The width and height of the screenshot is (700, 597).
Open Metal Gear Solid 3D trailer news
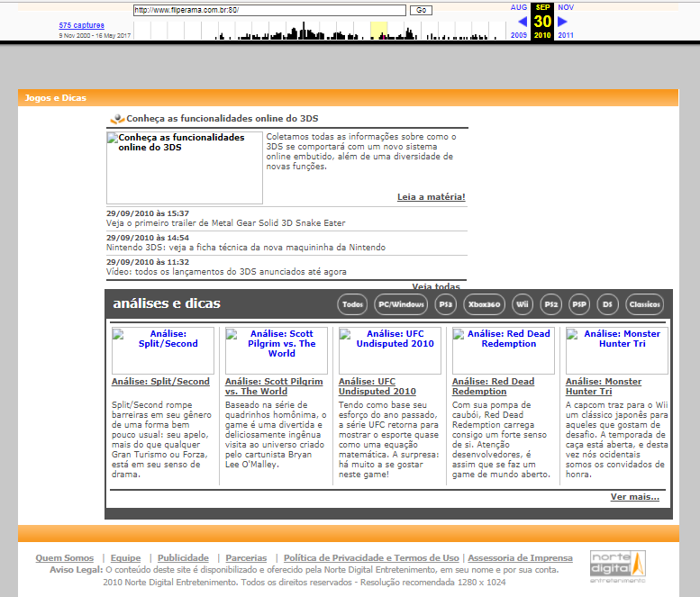click(225, 222)
